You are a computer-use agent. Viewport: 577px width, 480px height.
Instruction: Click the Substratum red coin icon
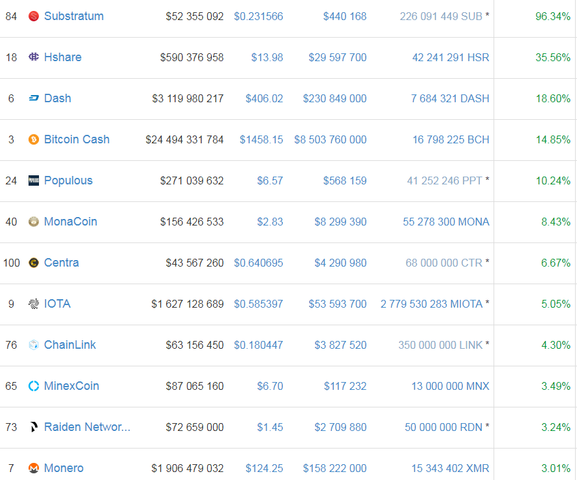click(33, 16)
